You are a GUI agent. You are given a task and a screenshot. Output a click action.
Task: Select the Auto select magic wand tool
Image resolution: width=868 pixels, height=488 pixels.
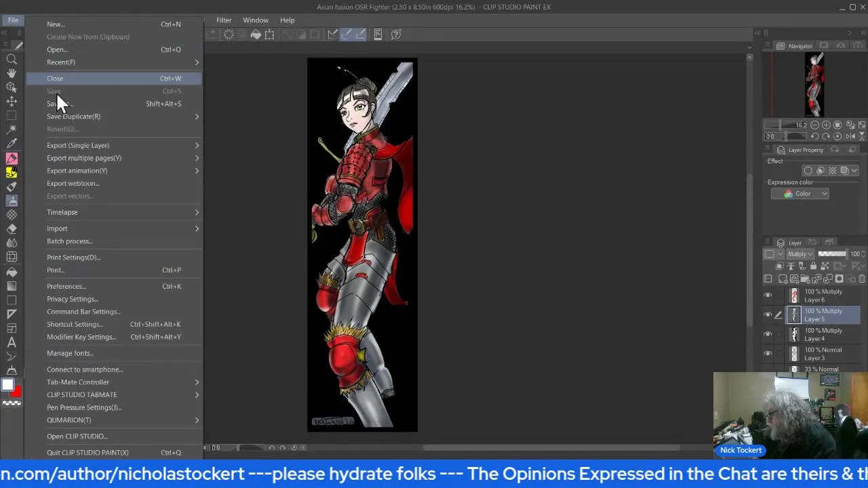click(12, 129)
